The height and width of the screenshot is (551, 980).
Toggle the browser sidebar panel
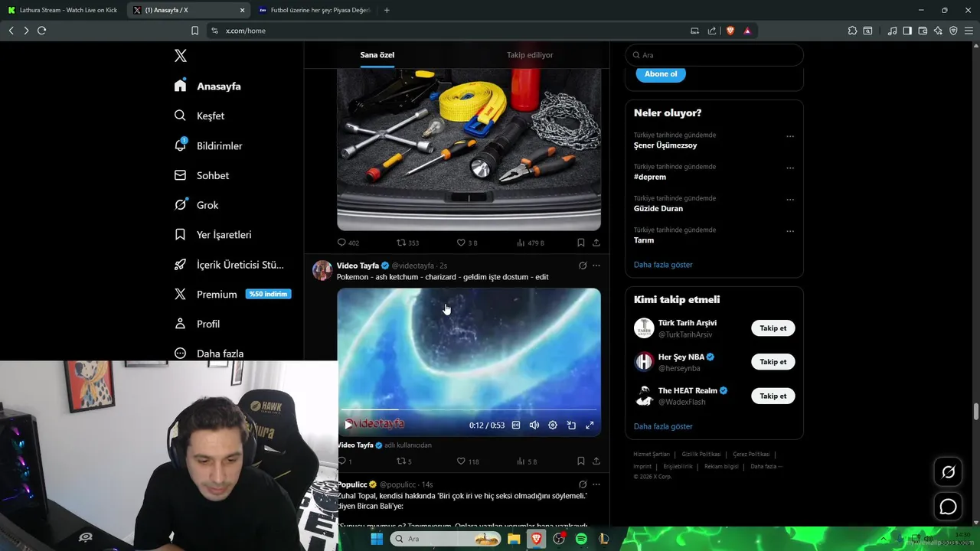coord(907,31)
